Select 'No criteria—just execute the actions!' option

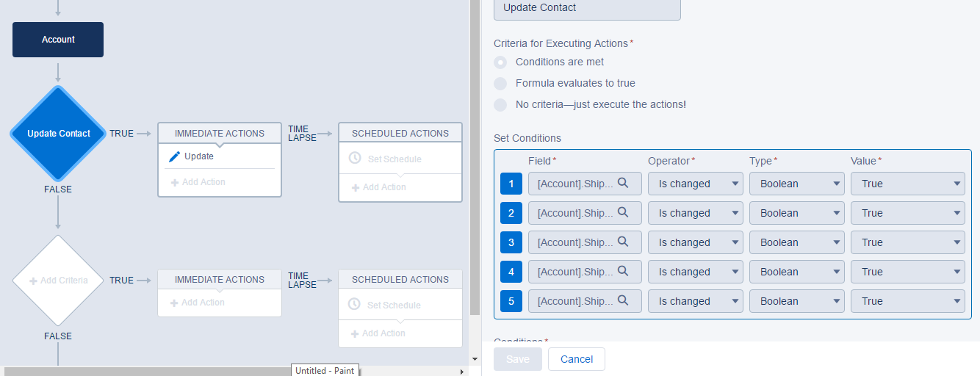(500, 105)
